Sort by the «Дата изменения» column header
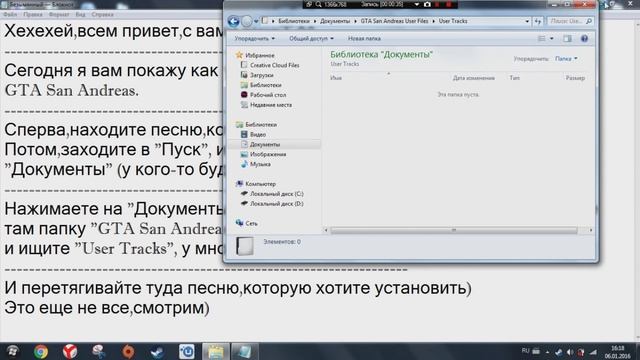The height and width of the screenshot is (360, 640). tap(473, 78)
